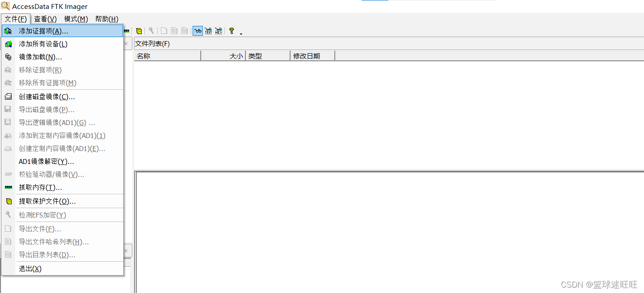Click the disabled 校验驱动器/镜像(V)... entry
Viewport: 644px width, 293px height.
tap(62, 174)
